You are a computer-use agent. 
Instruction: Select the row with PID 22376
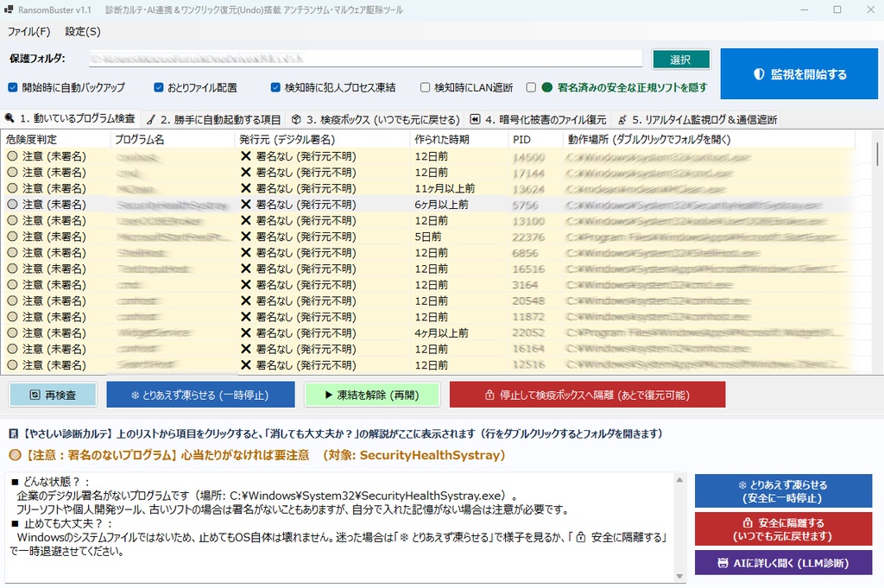pyautogui.click(x=428, y=237)
